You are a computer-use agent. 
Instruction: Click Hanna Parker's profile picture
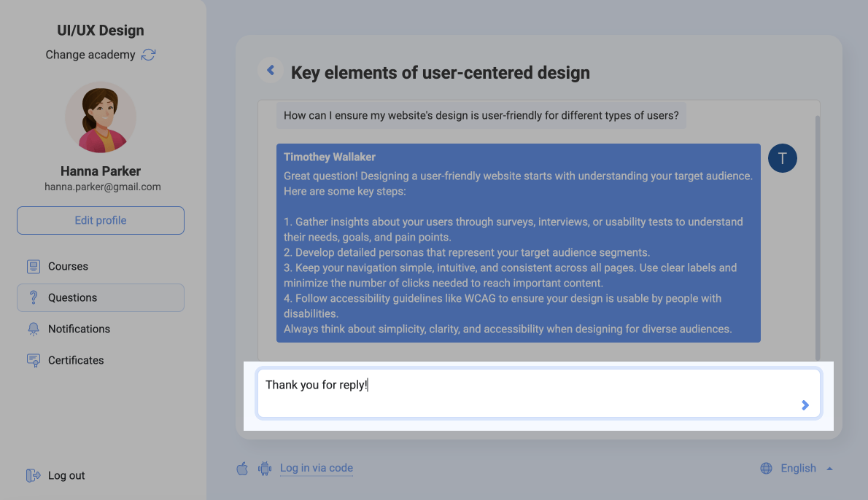coord(101,117)
